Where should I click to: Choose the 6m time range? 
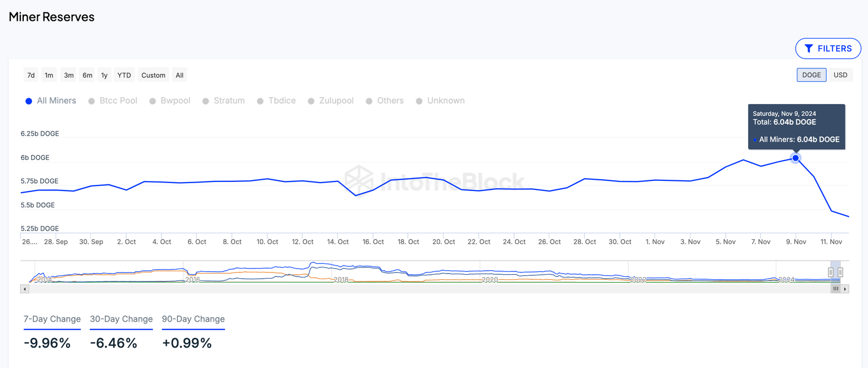[x=87, y=75]
